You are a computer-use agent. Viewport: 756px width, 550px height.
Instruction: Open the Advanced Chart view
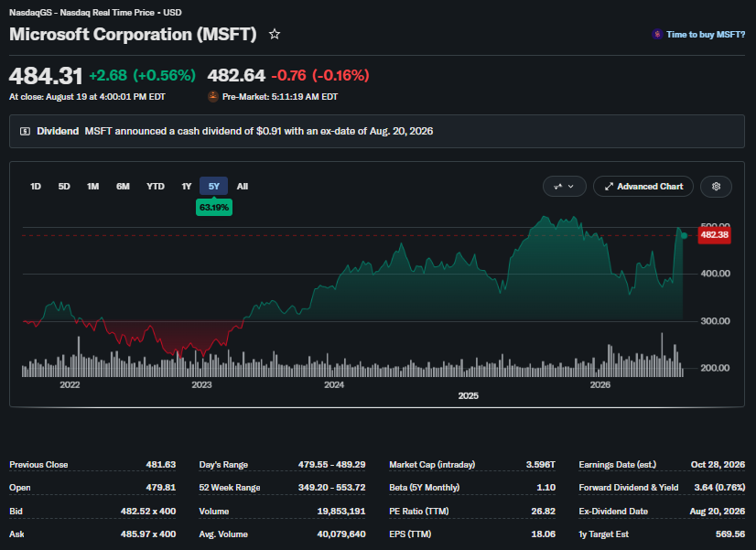coord(643,187)
